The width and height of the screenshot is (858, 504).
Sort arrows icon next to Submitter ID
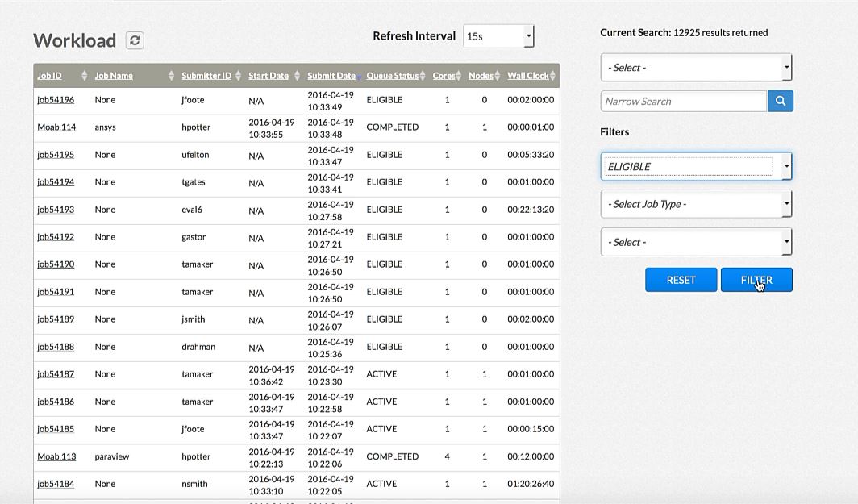[x=238, y=76]
